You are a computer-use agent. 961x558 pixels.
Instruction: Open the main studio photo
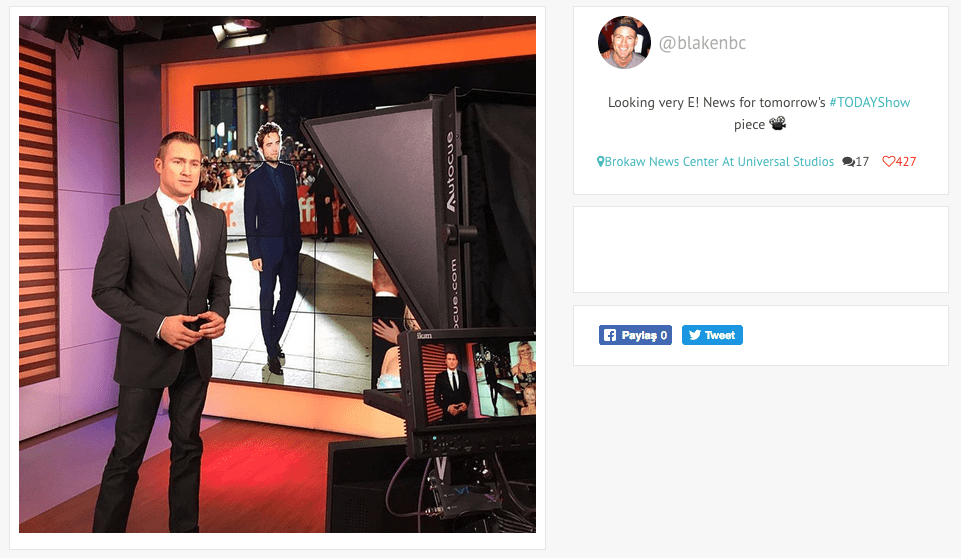(x=277, y=274)
